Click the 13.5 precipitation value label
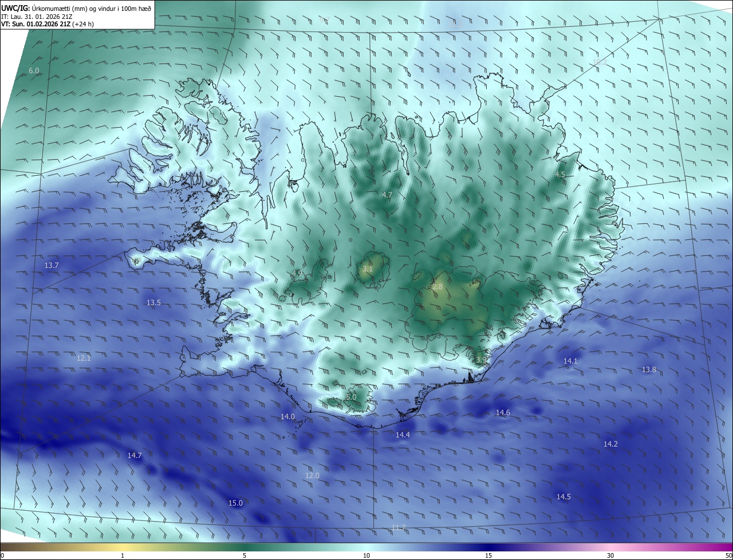This screenshot has height=560, width=733. click(x=153, y=302)
